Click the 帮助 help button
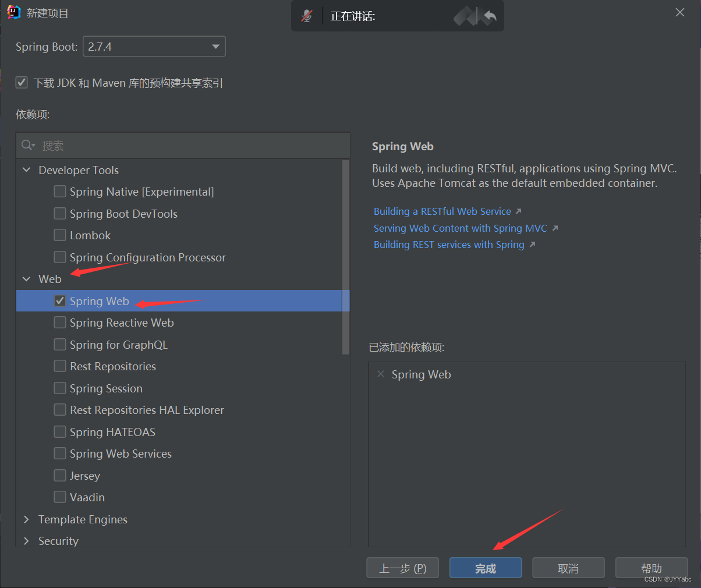This screenshot has width=701, height=588. pos(652,568)
